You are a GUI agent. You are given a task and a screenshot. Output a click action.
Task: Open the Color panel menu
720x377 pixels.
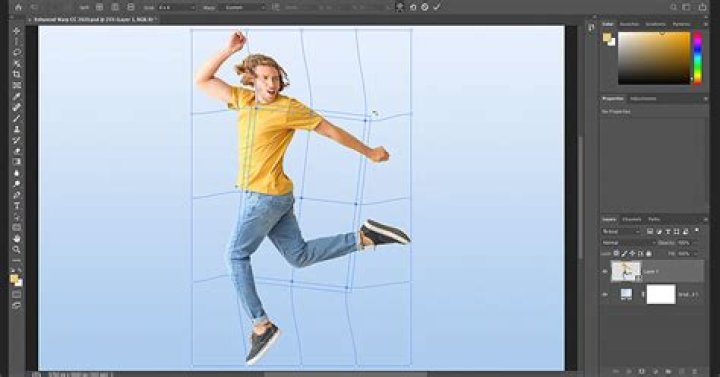point(705,24)
